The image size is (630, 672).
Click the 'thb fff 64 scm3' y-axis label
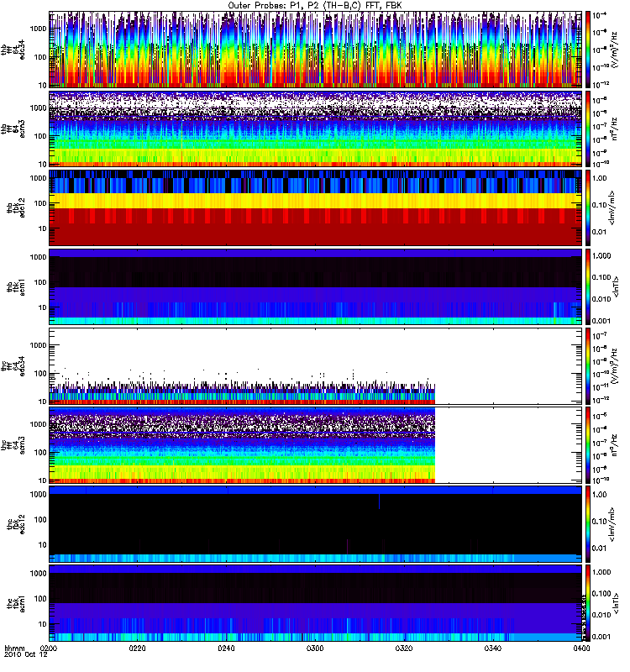(x=13, y=129)
